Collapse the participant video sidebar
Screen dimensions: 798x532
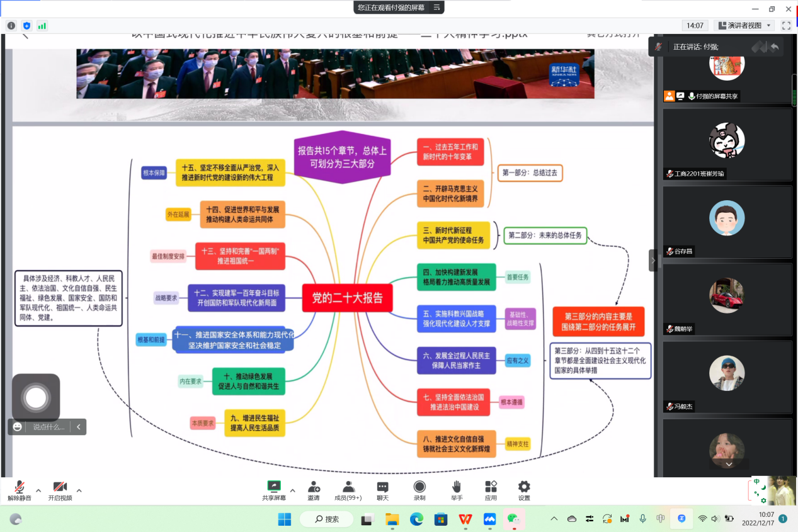pyautogui.click(x=653, y=260)
